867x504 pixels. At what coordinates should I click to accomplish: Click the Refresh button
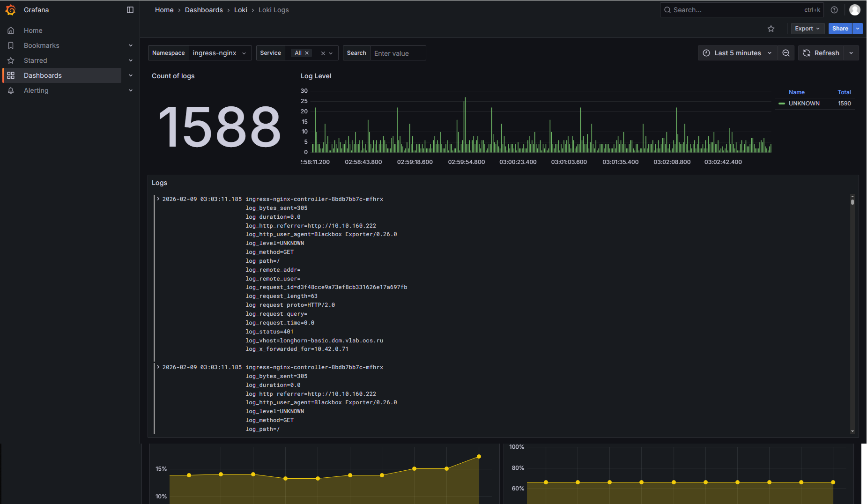coord(821,53)
